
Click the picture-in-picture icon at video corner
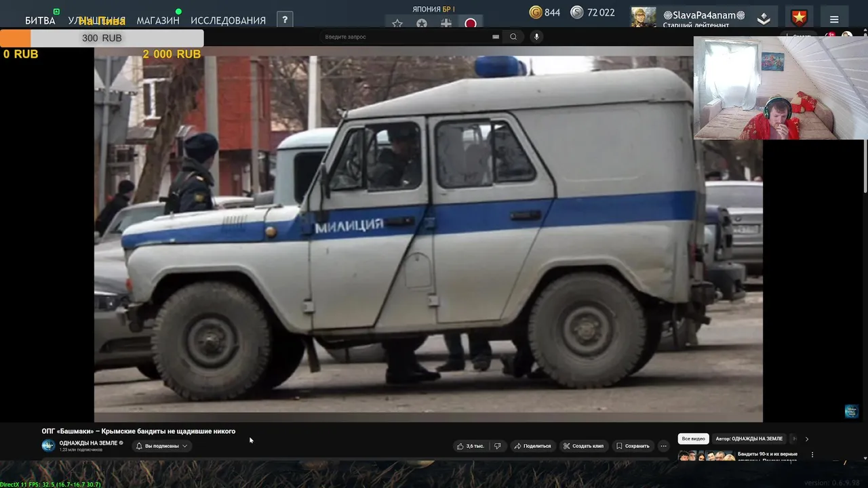(851, 411)
